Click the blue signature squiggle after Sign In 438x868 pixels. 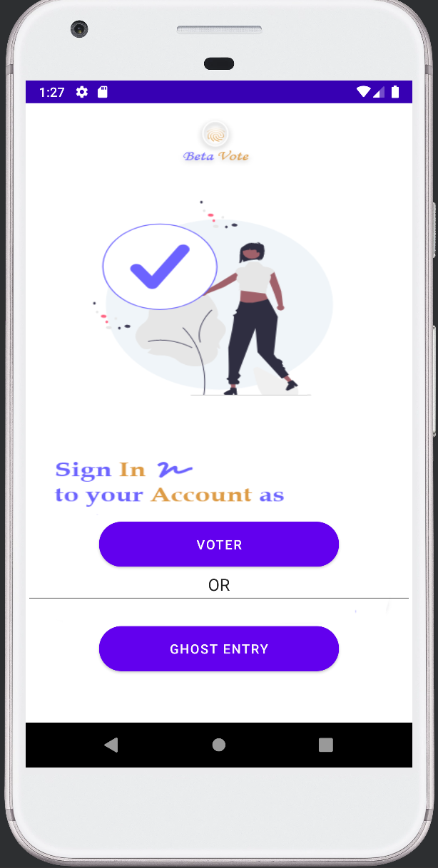coord(174,469)
